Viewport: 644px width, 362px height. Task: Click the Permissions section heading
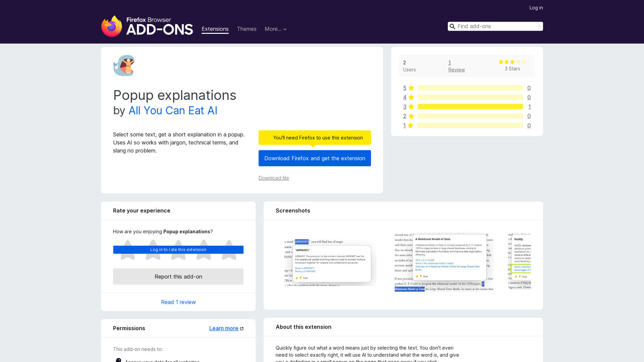[129, 328]
